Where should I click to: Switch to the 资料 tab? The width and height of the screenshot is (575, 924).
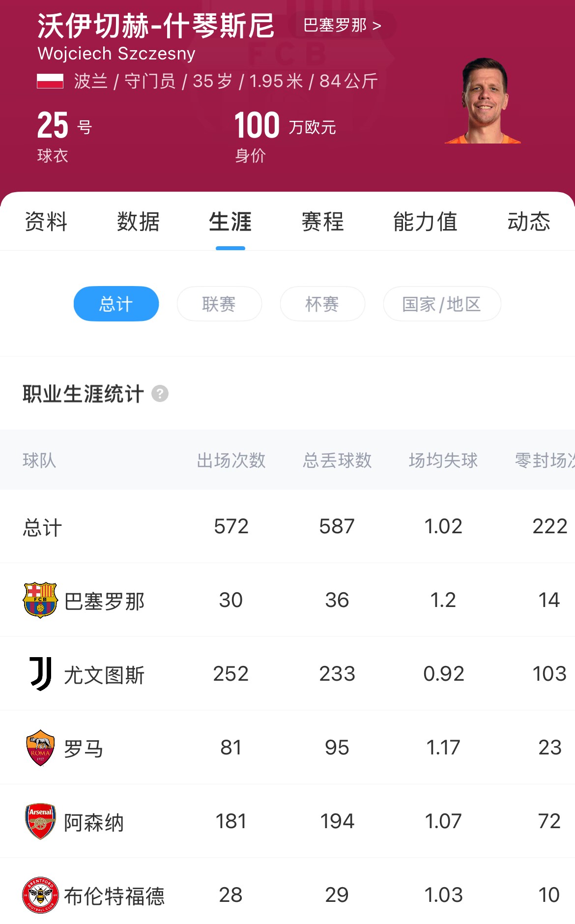[x=46, y=222]
